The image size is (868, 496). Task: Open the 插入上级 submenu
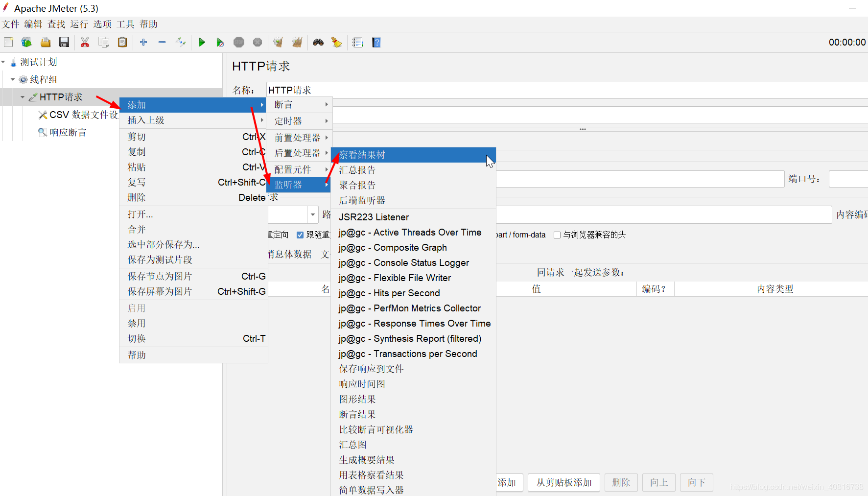(193, 120)
